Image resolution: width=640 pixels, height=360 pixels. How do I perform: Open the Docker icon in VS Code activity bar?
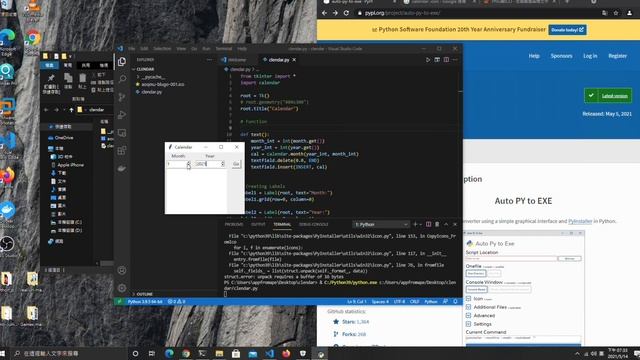click(122, 168)
